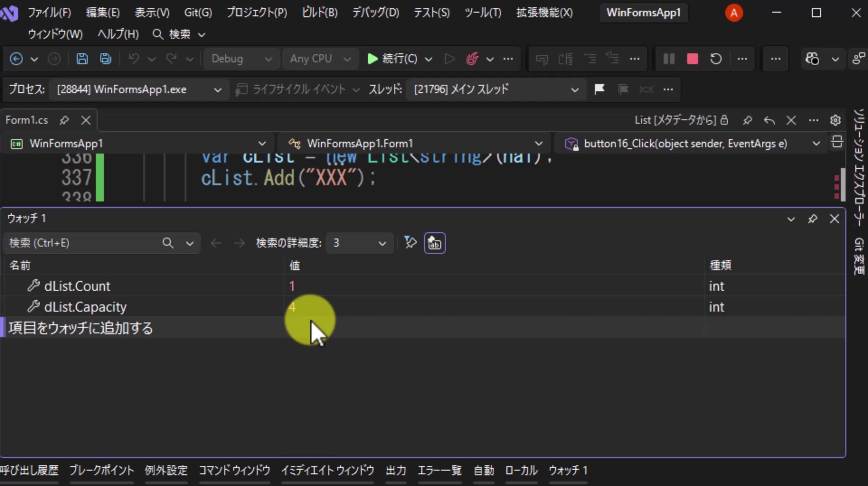Open the ソリューション エクスプローラー side tab

859,167
